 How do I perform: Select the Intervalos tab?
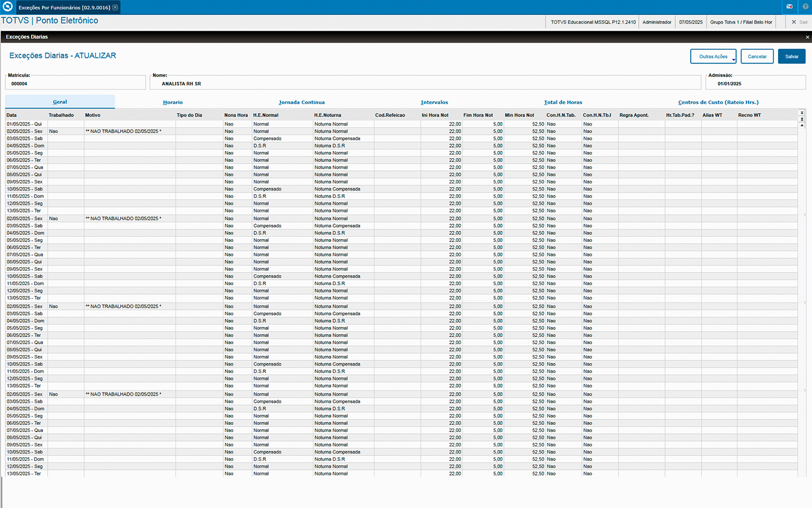(434, 102)
